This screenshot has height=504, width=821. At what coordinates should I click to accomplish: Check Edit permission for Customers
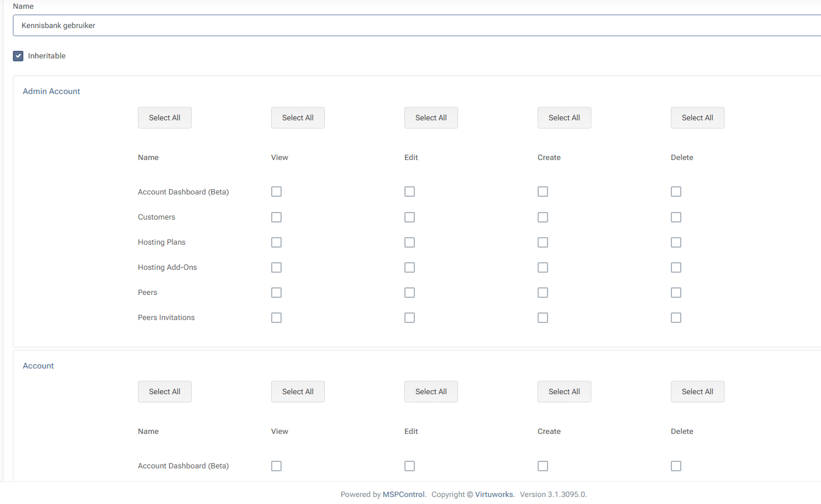[x=410, y=217]
